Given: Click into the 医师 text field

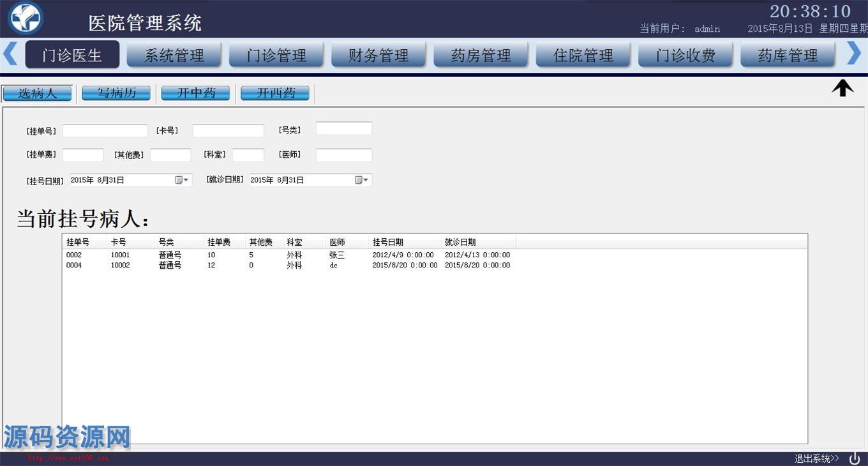Looking at the screenshot, I should [x=343, y=155].
